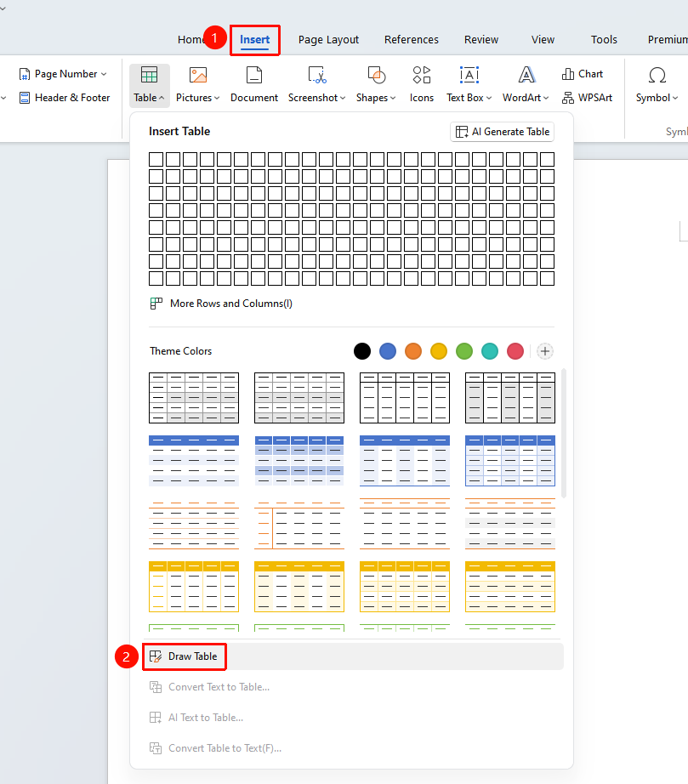This screenshot has width=688, height=784.
Task: Select the first yellow table style thumbnail
Action: pyautogui.click(x=194, y=587)
